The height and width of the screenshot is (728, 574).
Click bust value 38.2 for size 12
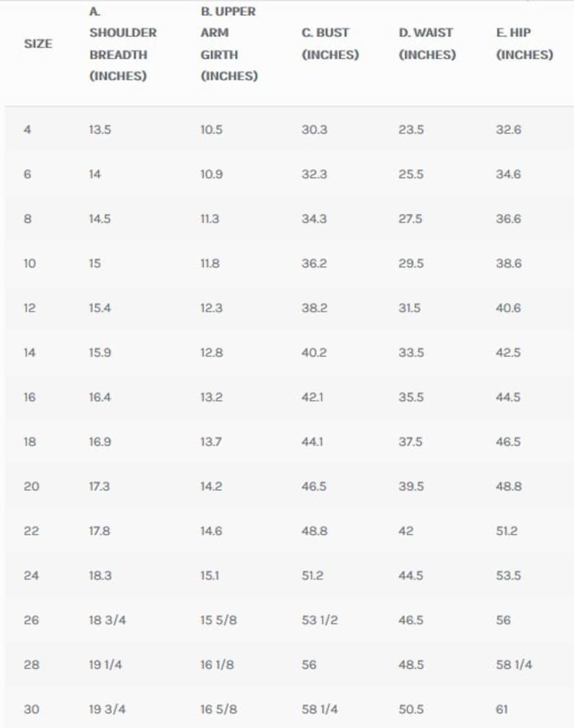(x=314, y=308)
